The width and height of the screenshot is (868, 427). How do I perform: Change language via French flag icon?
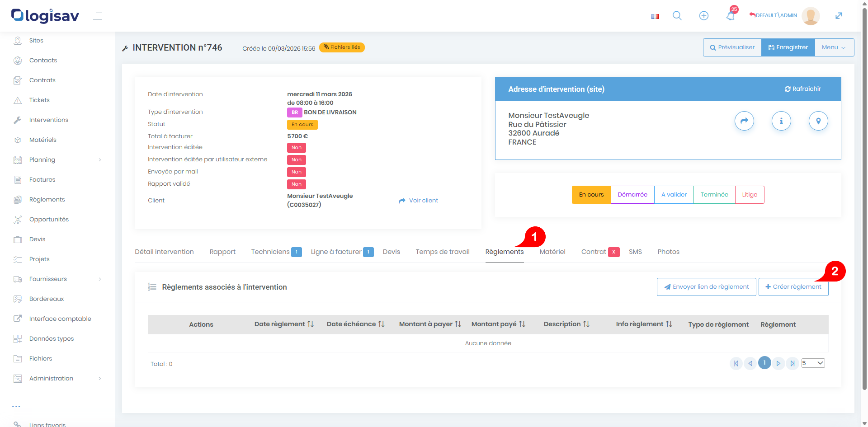tap(655, 16)
